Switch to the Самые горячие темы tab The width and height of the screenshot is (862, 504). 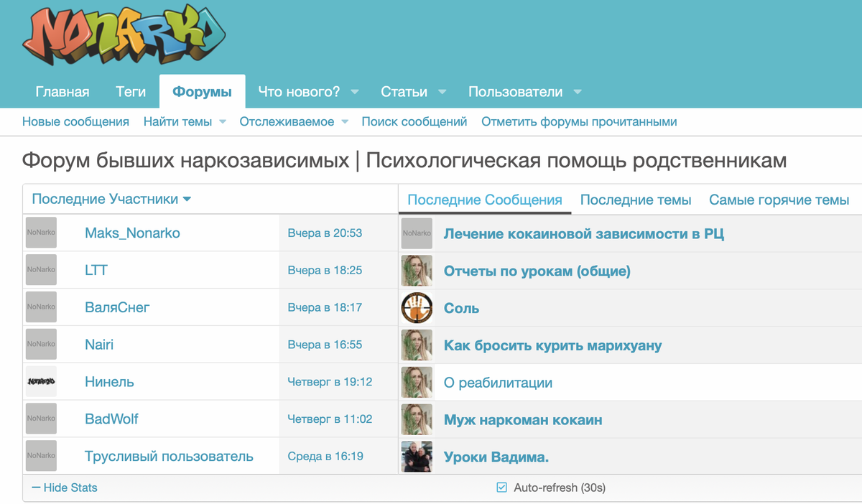[779, 200]
